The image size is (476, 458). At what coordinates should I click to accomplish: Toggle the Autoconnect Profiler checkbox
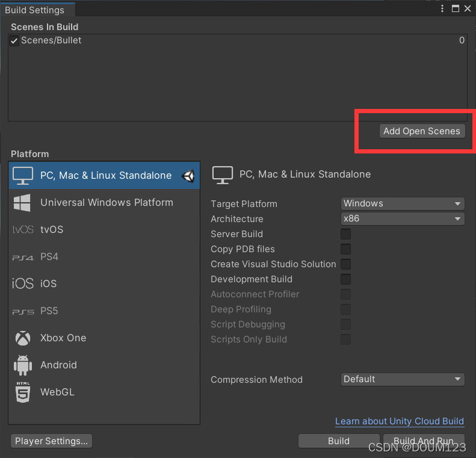(345, 294)
